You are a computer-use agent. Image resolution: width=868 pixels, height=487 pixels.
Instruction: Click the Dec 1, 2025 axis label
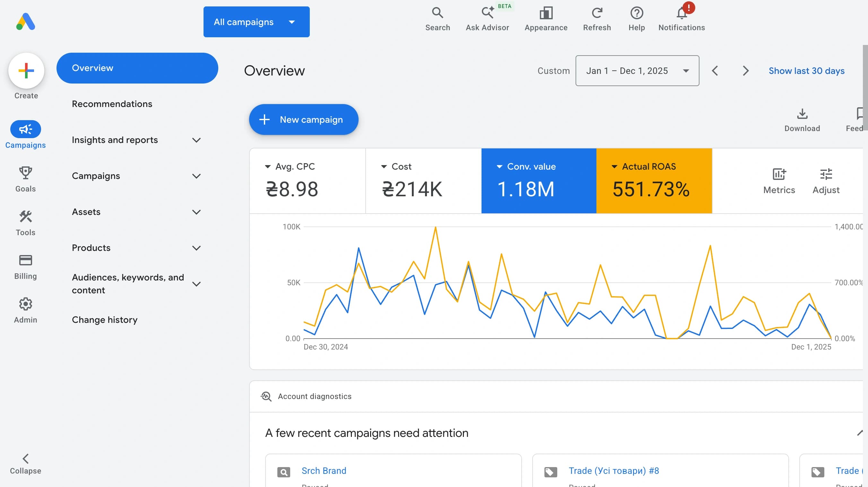click(811, 347)
